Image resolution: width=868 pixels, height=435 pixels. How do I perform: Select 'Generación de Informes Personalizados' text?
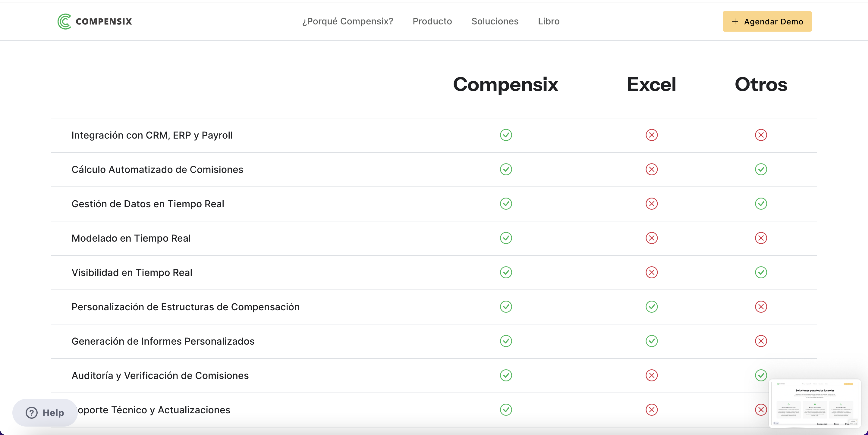click(x=163, y=341)
